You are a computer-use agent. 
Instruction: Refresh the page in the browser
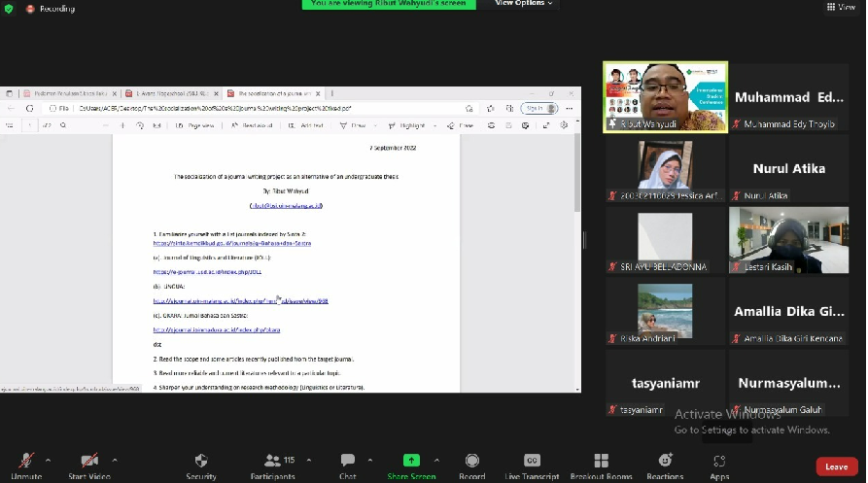click(29, 109)
